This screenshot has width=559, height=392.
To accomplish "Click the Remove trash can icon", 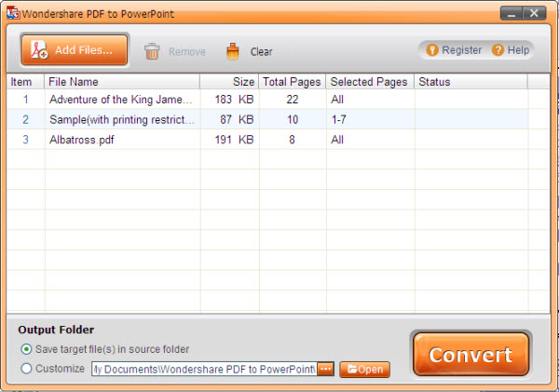I will (152, 51).
